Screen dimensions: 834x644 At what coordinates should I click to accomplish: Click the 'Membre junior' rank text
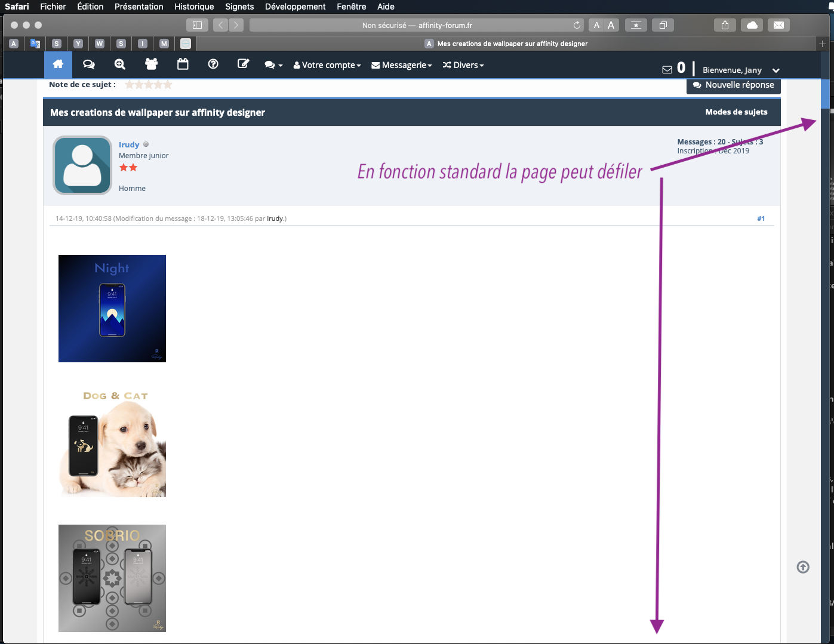(x=143, y=156)
